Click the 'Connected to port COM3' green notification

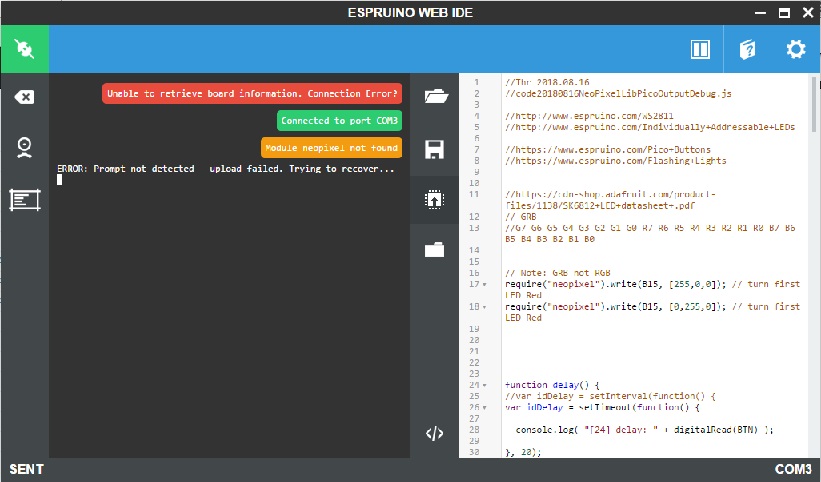(339, 120)
